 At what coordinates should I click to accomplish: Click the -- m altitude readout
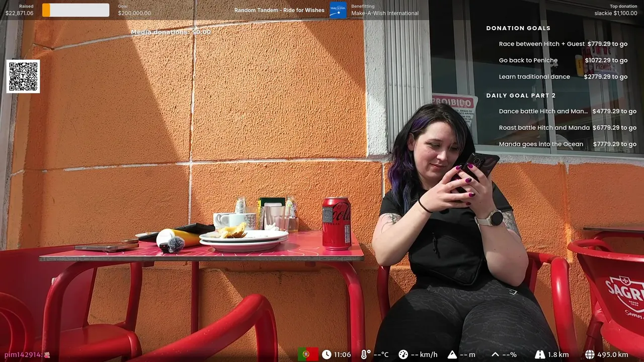tap(467, 354)
